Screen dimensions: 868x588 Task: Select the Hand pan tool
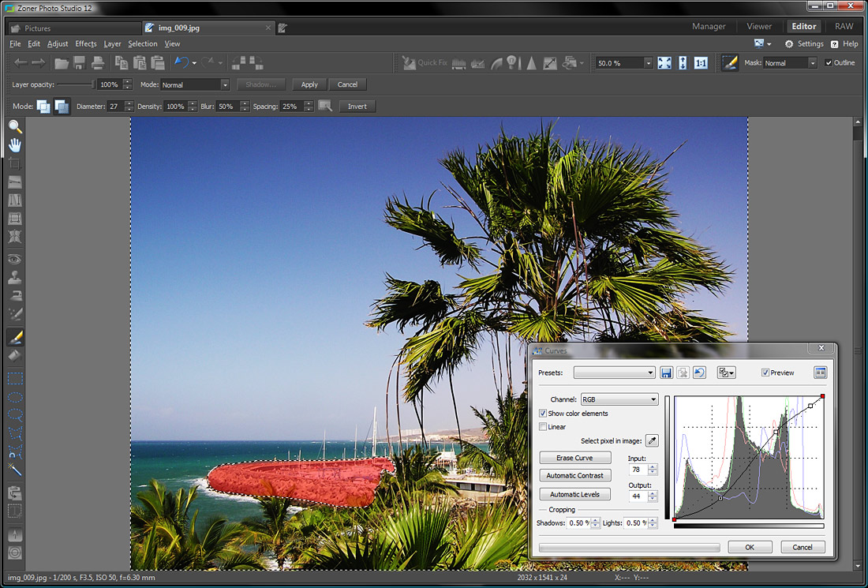coord(14,144)
